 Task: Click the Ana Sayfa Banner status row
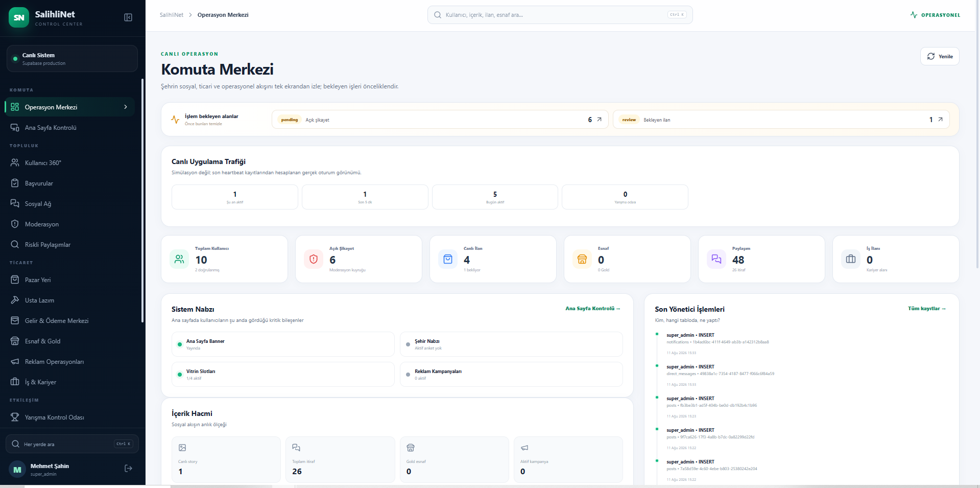(283, 344)
